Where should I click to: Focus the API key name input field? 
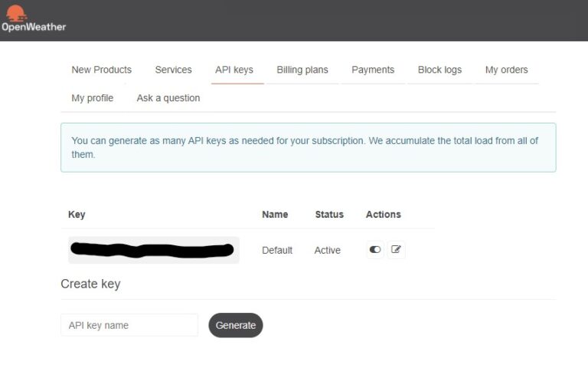tap(129, 325)
